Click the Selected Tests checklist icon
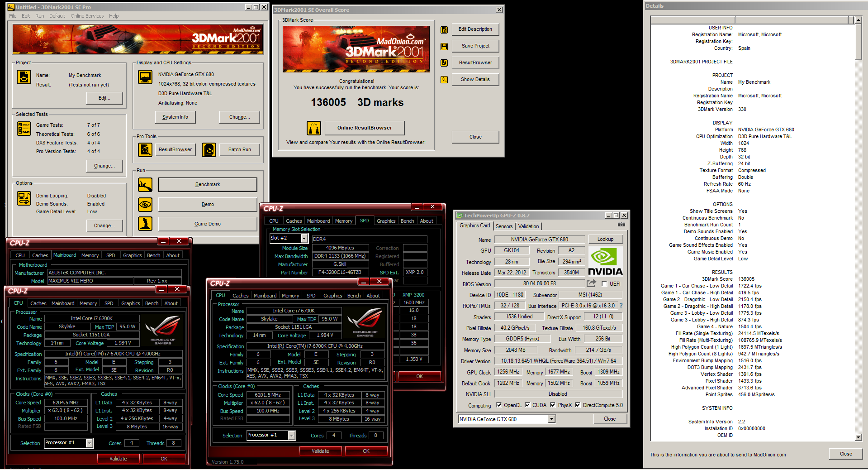868x470 pixels. tap(24, 129)
